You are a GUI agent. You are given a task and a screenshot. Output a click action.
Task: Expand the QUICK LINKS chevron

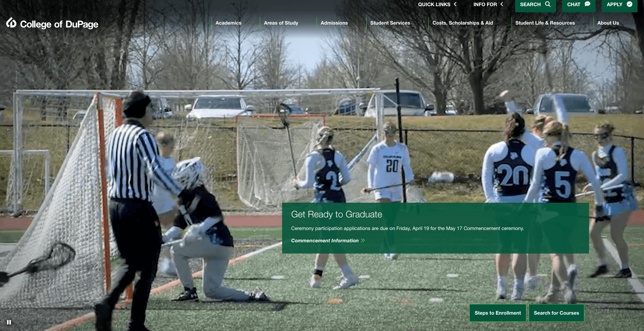tap(455, 4)
